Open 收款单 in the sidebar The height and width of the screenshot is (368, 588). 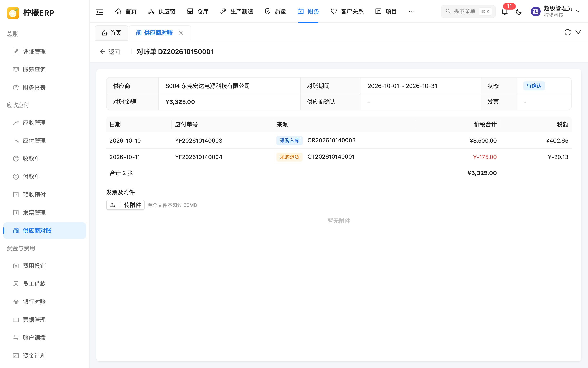(x=45, y=159)
